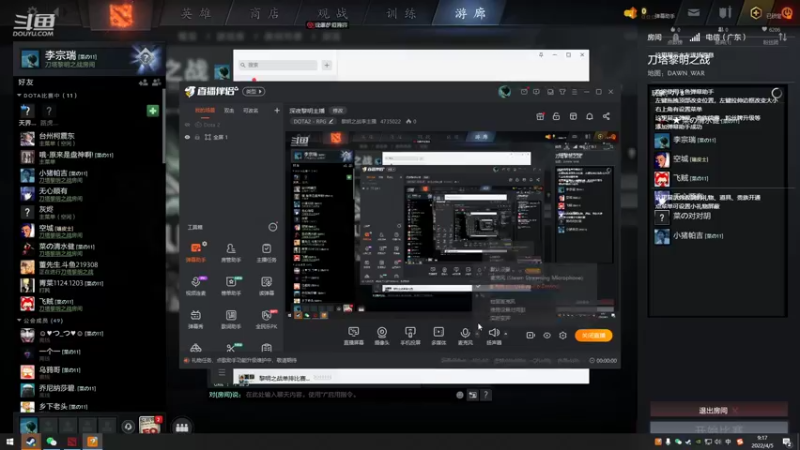Open the Windows Start menu
Image resolution: width=800 pixels, height=450 pixels.
[x=10, y=441]
